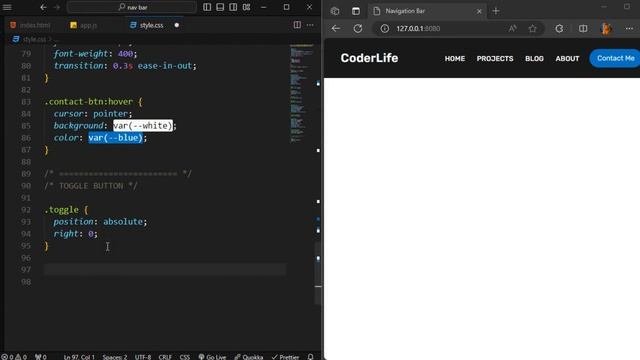The height and width of the screenshot is (360, 640).
Task: Click the CoderLife logo on the webpage
Action: [x=369, y=58]
